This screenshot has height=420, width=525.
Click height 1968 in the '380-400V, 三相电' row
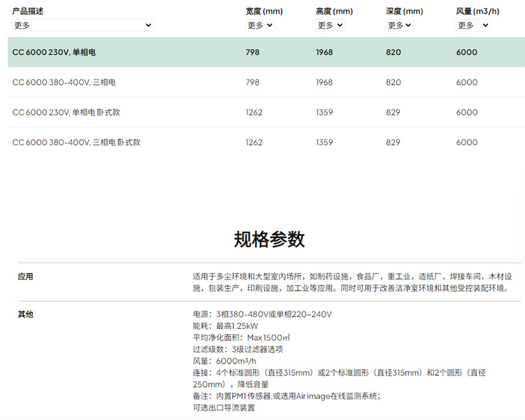pyautogui.click(x=324, y=82)
